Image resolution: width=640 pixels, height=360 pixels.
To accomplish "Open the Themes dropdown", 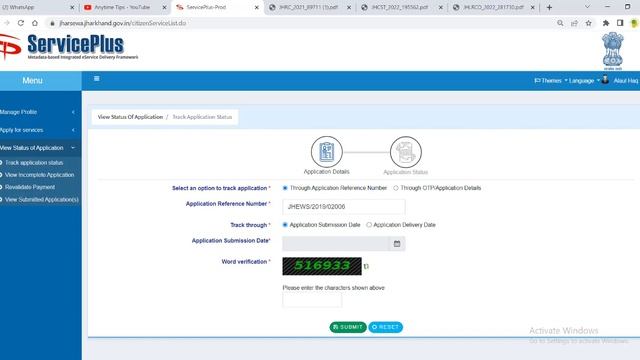I will coord(551,81).
